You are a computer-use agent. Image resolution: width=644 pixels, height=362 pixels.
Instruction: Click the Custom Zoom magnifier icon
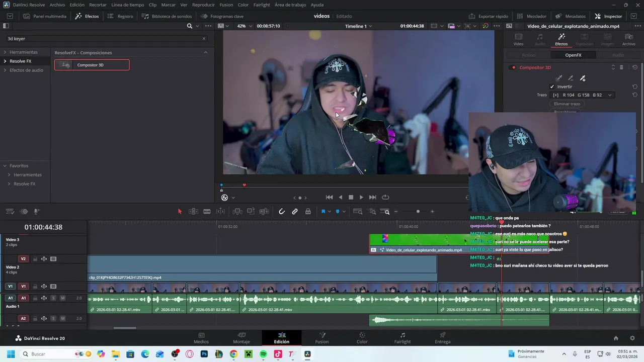[x=386, y=212]
